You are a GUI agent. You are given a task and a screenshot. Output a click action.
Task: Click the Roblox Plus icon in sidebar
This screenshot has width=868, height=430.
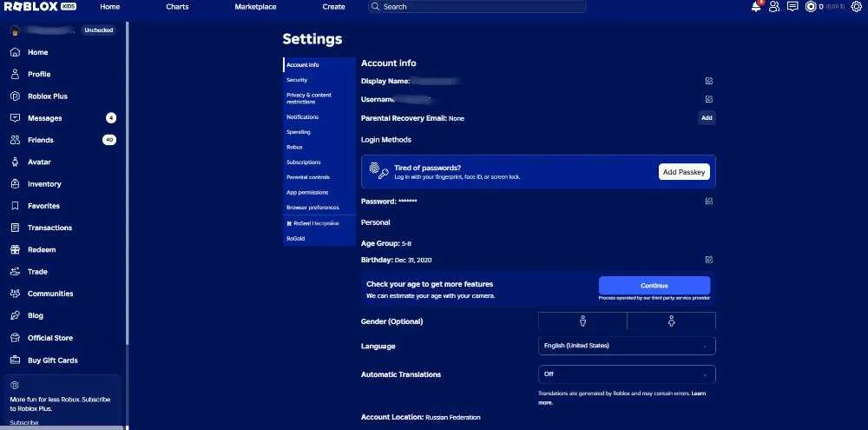[16, 96]
